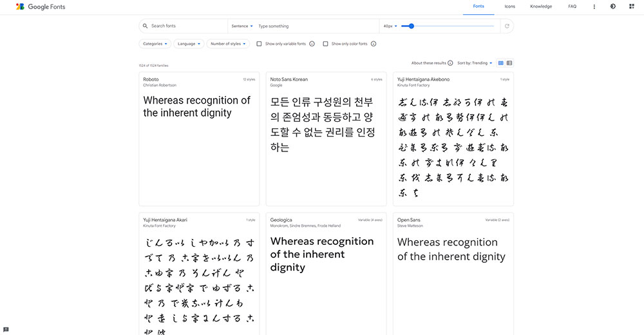Click the Monokrom, Sindre Bremnes, Frode Helland credit
This screenshot has width=644, height=335.
305,225
